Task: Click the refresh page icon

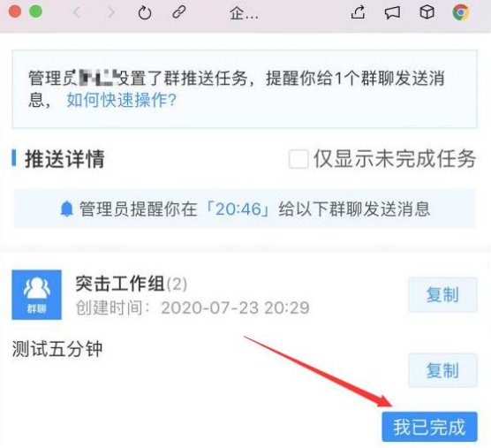Action: point(145,13)
